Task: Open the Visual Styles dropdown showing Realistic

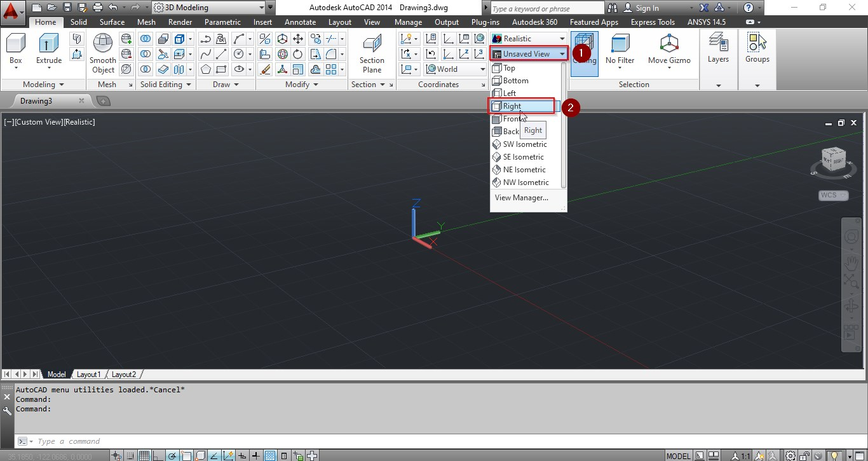Action: [x=528, y=38]
